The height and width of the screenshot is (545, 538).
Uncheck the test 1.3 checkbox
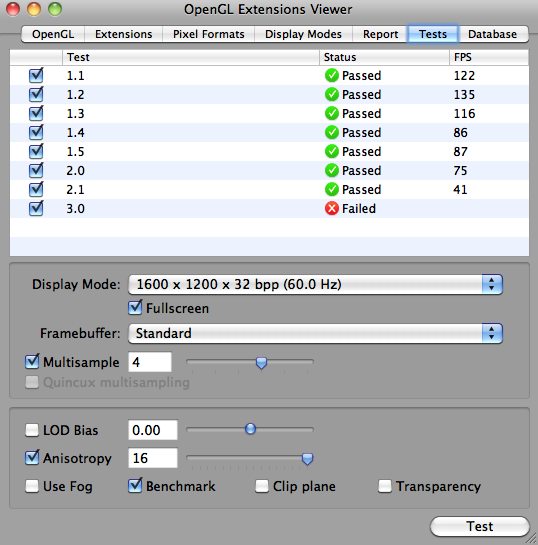coord(36,113)
